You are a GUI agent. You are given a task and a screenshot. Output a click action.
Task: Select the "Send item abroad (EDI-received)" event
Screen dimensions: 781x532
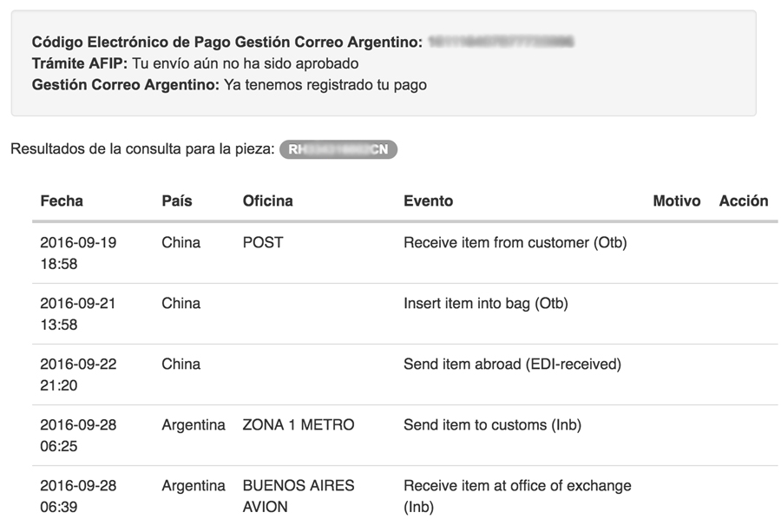coord(512,365)
